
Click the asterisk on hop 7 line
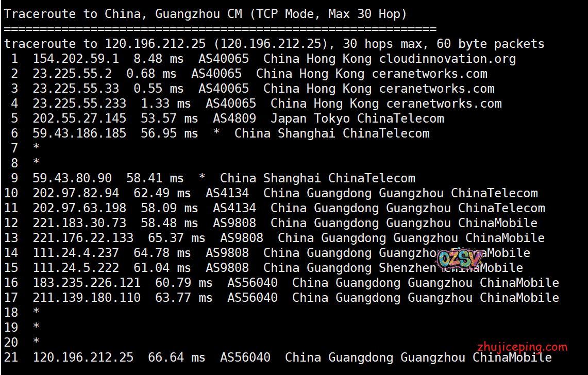(36, 148)
